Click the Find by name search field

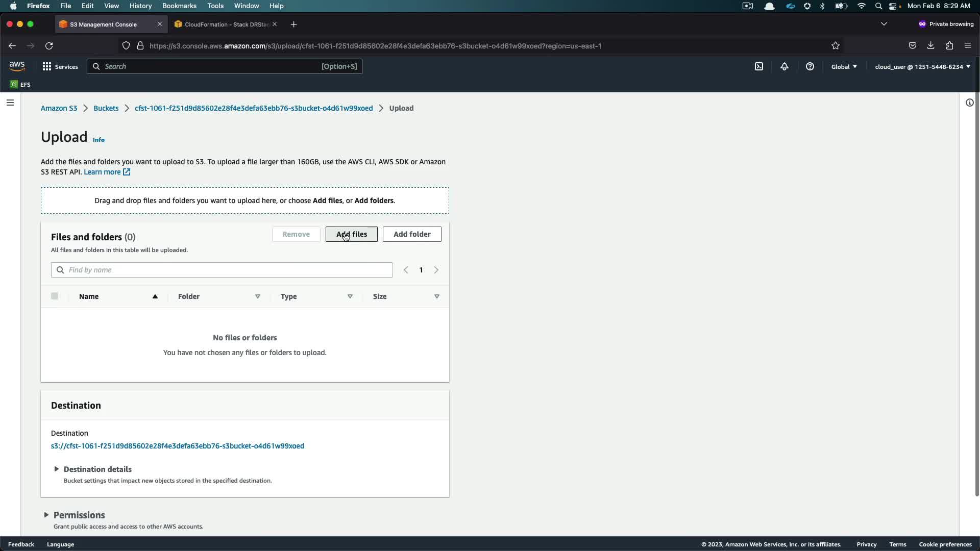[222, 270]
